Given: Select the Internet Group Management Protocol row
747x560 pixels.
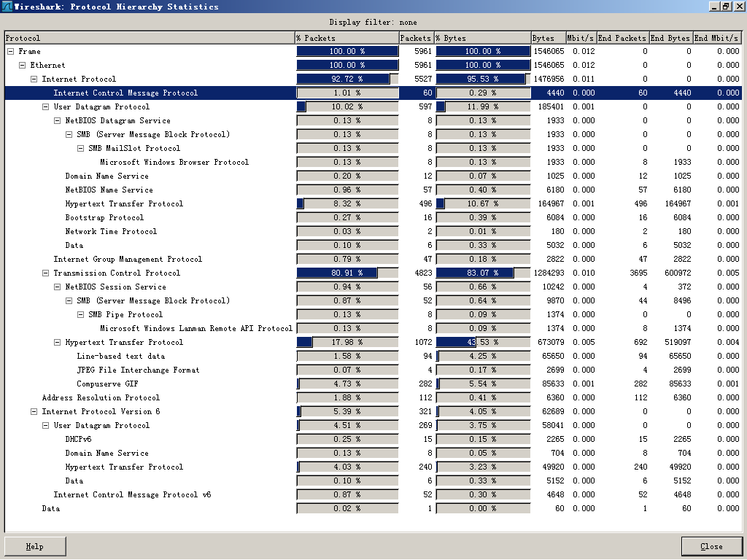Looking at the screenshot, I should [x=373, y=259].
